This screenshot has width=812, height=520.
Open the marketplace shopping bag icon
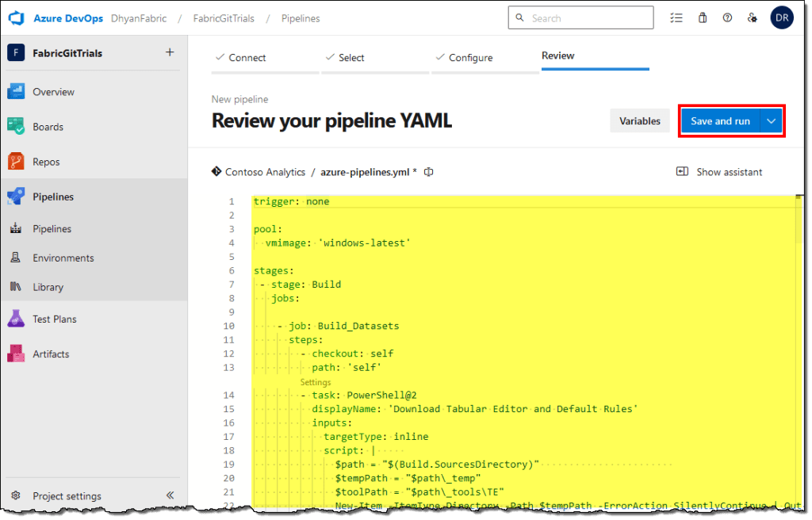(x=702, y=18)
